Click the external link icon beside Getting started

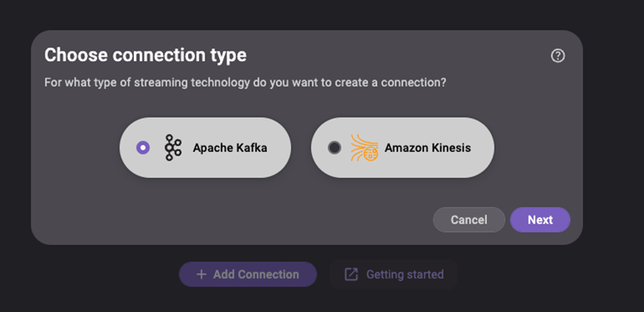351,274
